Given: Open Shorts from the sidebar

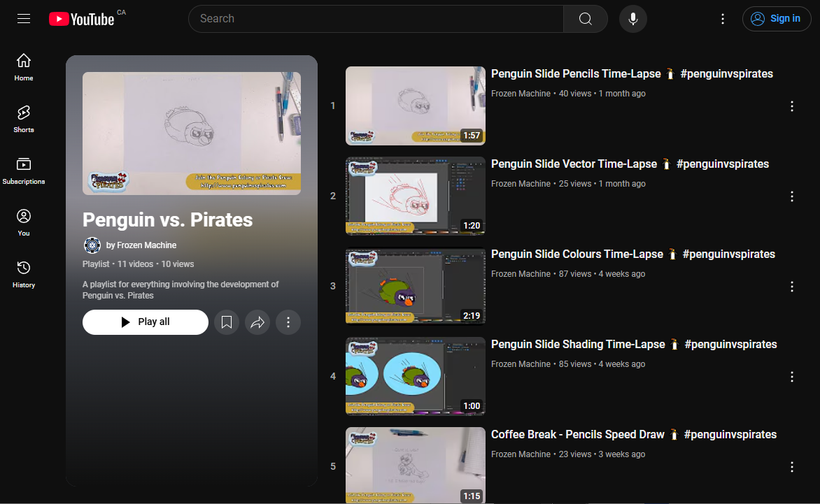Looking at the screenshot, I should [24, 119].
